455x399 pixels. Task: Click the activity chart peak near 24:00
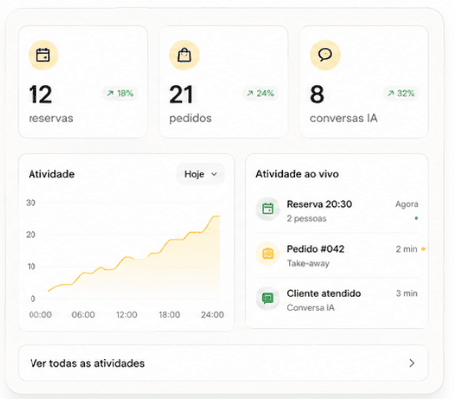pyautogui.click(x=216, y=216)
